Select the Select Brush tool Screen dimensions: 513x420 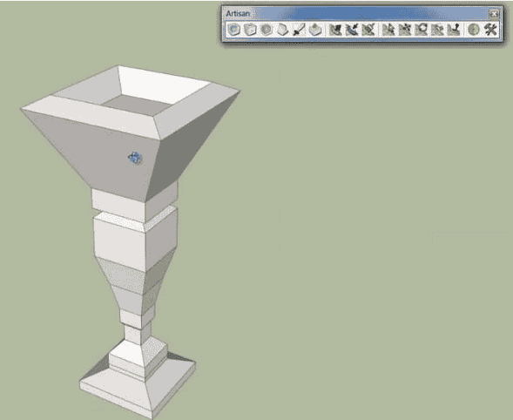(x=352, y=30)
